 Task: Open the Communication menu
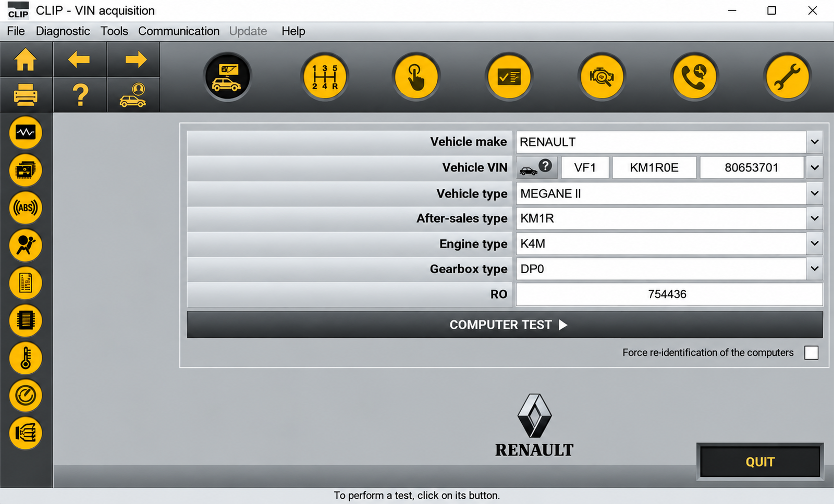pyautogui.click(x=179, y=31)
